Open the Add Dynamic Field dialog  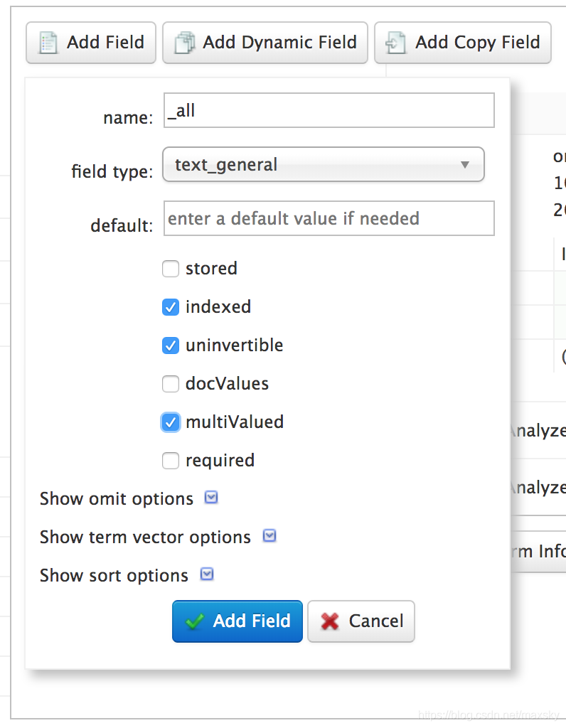pyautogui.click(x=265, y=43)
